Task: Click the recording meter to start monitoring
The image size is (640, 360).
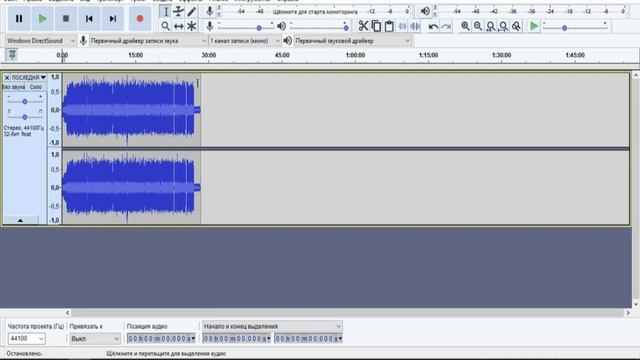Action: point(315,11)
